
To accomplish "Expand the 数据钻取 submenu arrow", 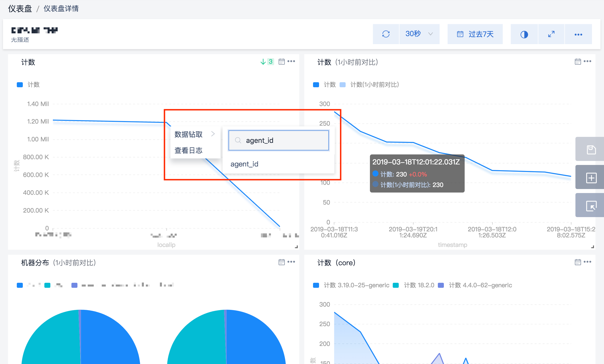I will pos(213,134).
